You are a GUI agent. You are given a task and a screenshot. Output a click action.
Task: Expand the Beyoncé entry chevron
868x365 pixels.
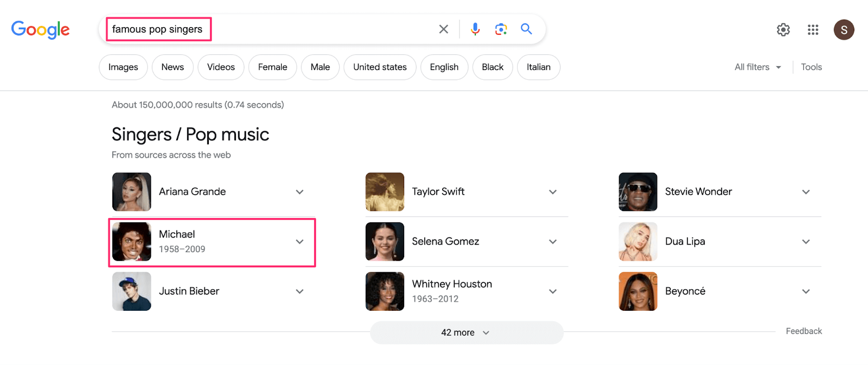click(806, 292)
